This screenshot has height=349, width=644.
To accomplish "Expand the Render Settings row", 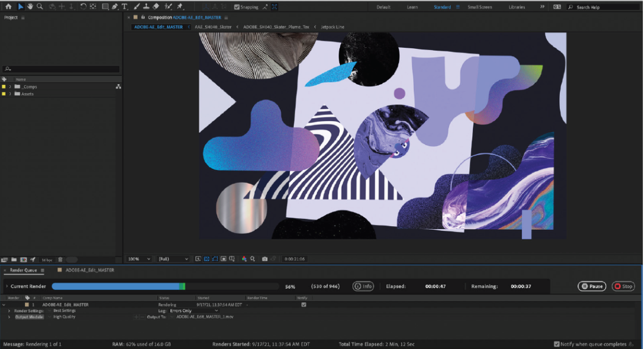I will (x=9, y=311).
